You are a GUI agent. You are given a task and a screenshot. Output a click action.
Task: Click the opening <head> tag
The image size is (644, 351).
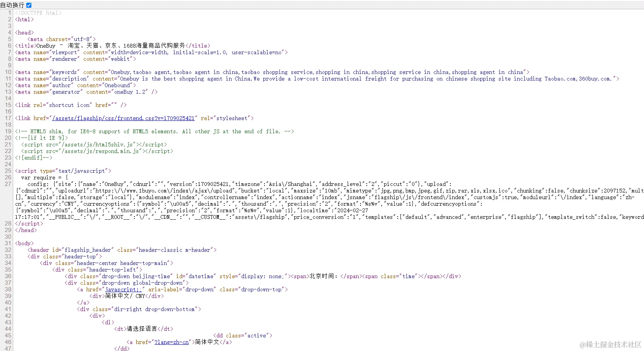(x=24, y=33)
